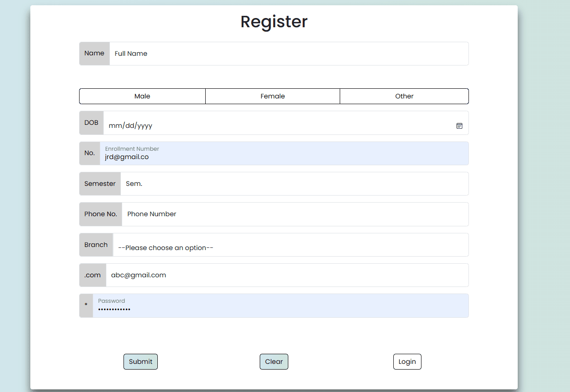Click the Register heading
570x392 pixels.
tap(274, 22)
